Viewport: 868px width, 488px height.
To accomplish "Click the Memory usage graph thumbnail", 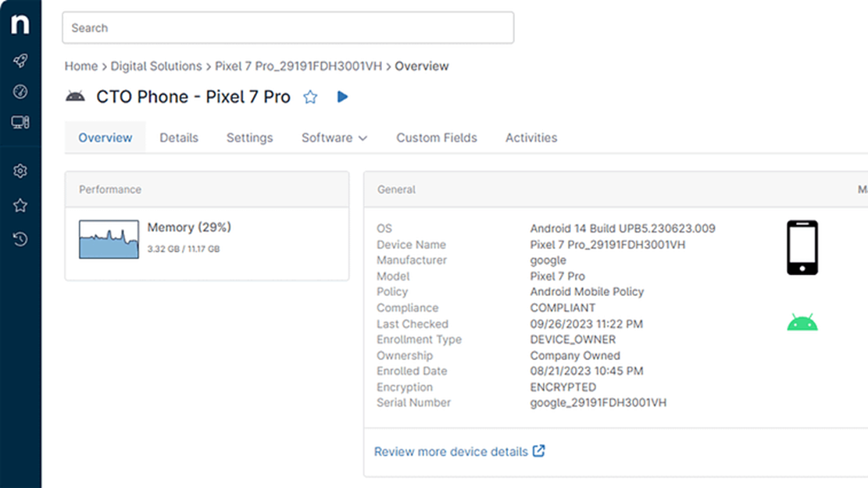I will [109, 239].
